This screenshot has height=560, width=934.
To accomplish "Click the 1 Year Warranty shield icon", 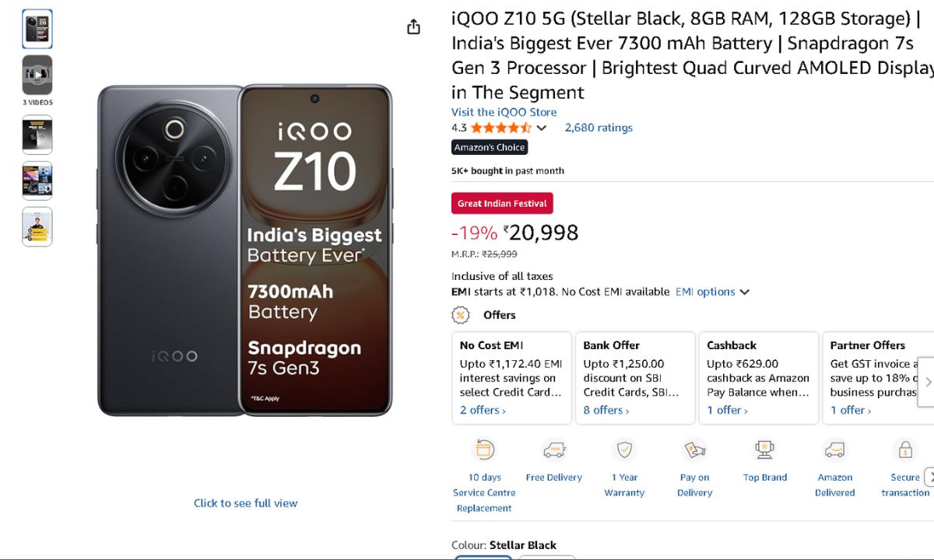I will point(624,450).
